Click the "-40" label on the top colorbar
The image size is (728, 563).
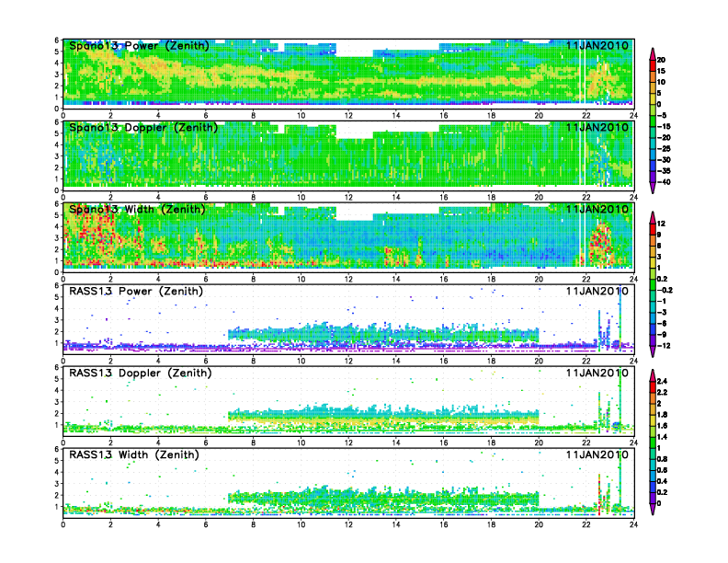(x=664, y=182)
